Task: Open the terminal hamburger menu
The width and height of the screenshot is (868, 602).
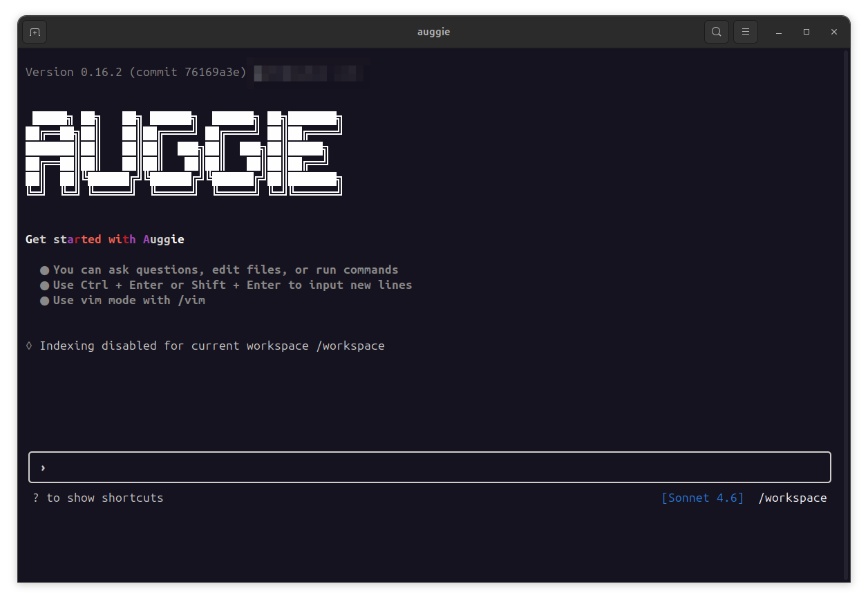Action: [745, 31]
